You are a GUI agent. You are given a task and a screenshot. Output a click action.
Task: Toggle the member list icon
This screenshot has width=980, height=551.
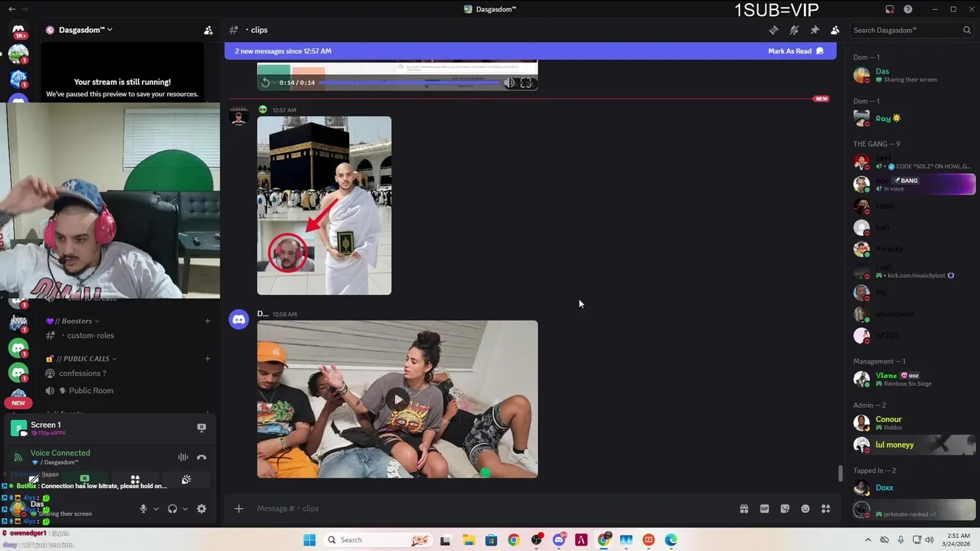835,30
